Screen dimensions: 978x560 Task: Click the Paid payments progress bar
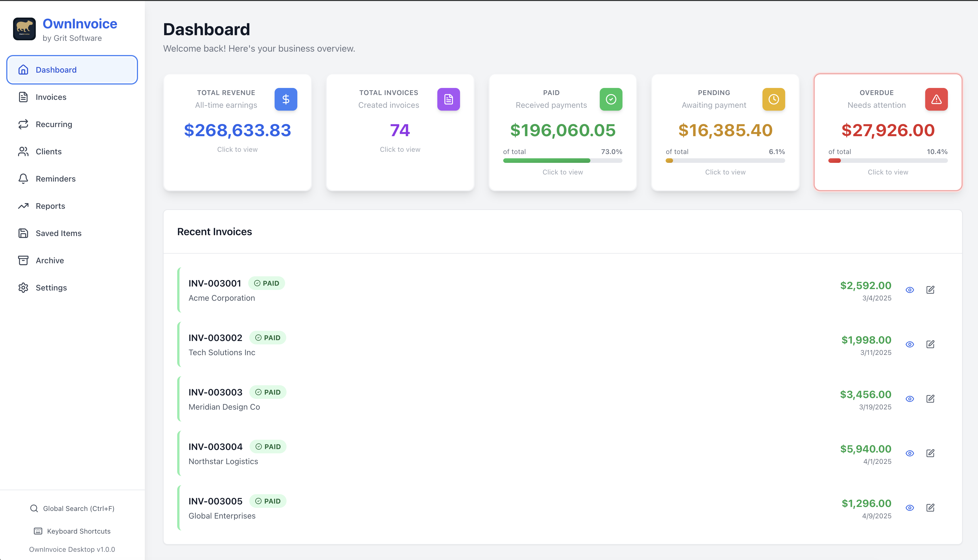point(562,160)
